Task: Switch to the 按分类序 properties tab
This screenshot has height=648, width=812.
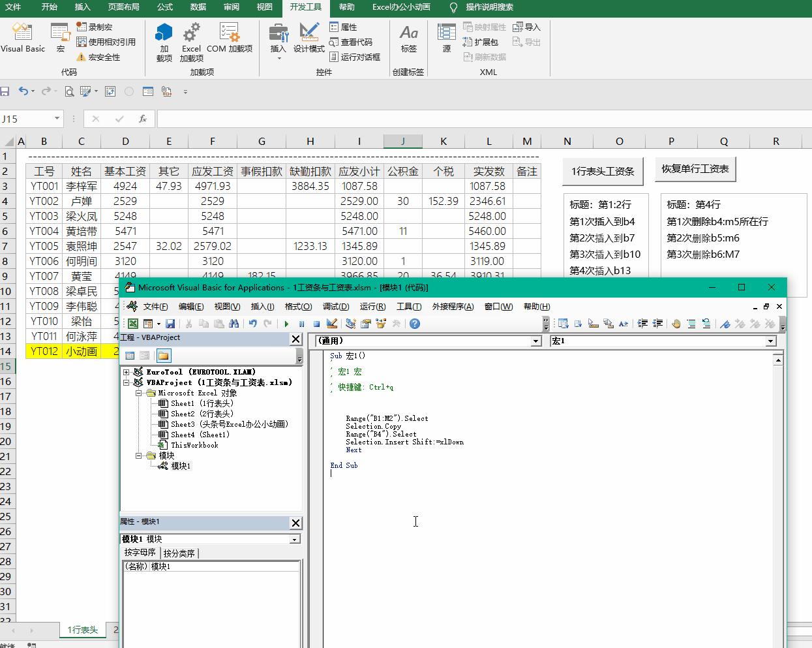Action: (x=179, y=553)
